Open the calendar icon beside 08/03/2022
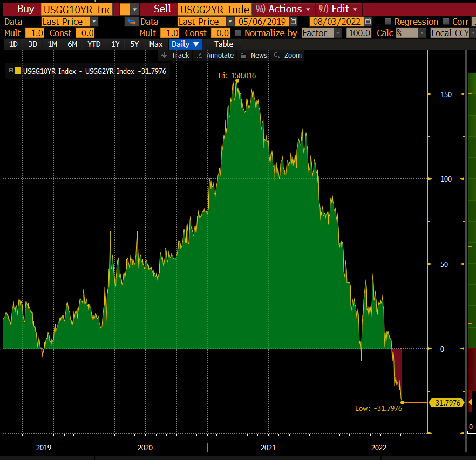 click(368, 22)
